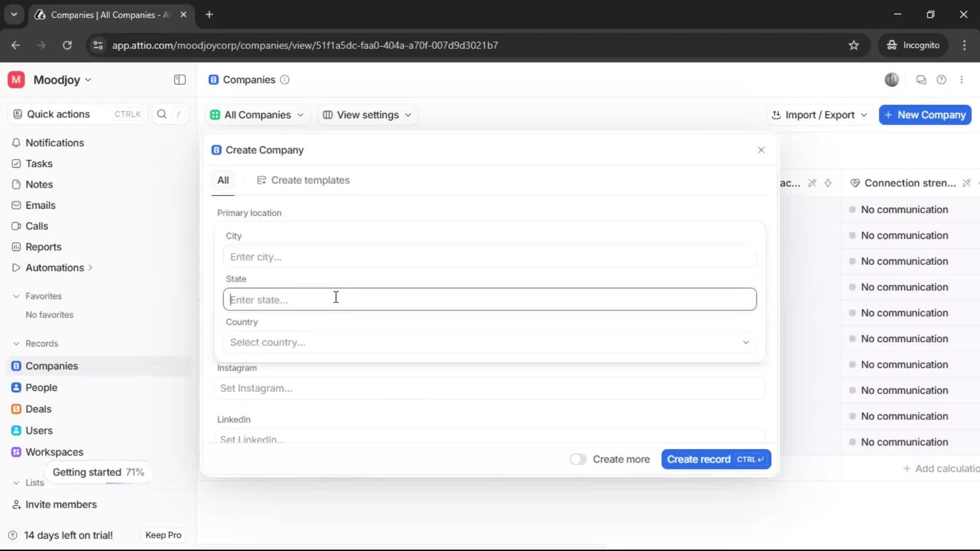Open the Reports section
The height and width of the screenshot is (551, 980).
click(43, 246)
